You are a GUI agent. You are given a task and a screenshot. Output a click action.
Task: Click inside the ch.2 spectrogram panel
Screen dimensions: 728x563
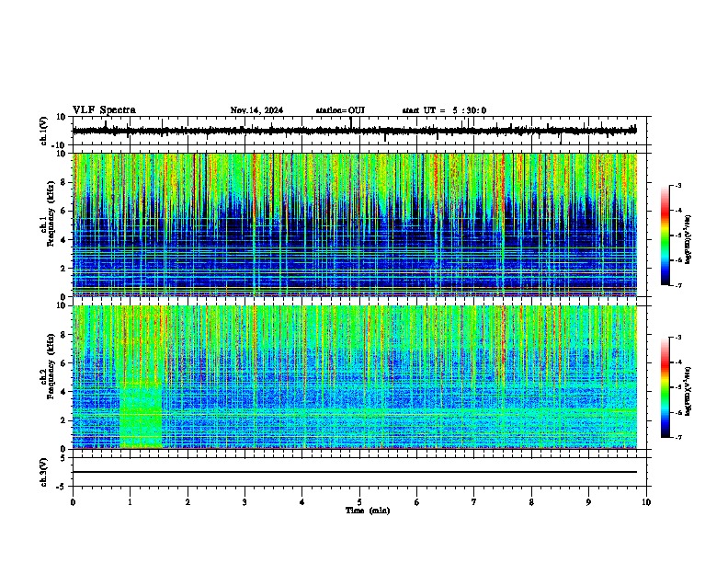355,377
